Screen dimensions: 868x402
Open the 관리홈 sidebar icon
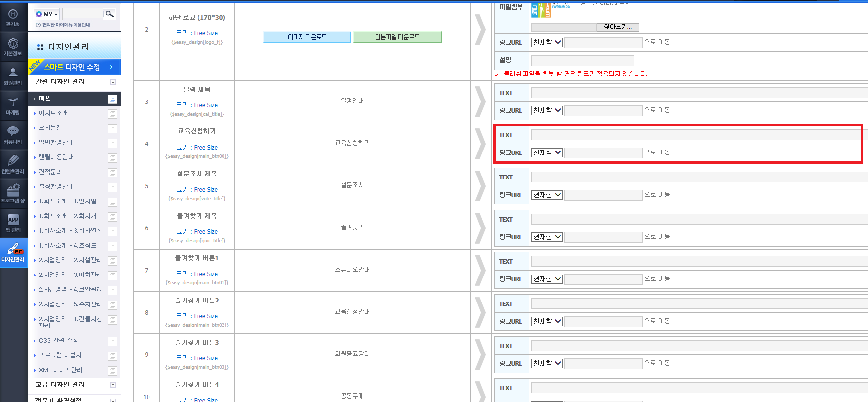coord(13,18)
